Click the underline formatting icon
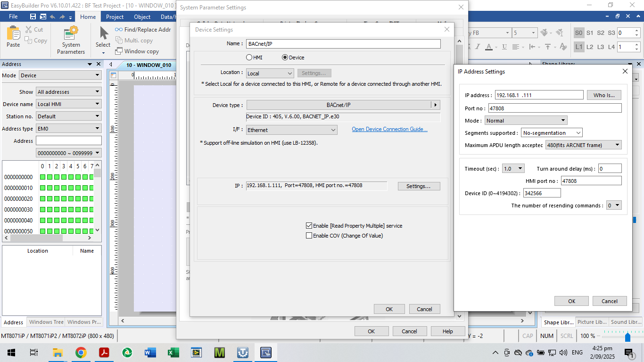The image size is (644, 362). (x=504, y=47)
